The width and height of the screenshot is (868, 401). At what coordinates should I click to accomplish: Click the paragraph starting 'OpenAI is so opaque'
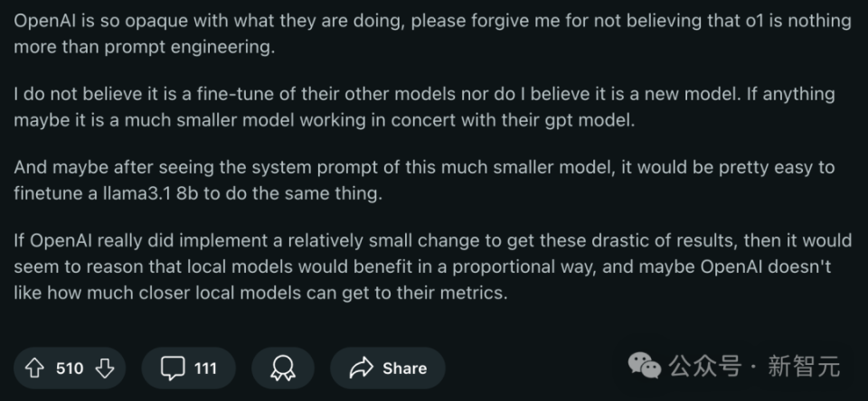432,33
